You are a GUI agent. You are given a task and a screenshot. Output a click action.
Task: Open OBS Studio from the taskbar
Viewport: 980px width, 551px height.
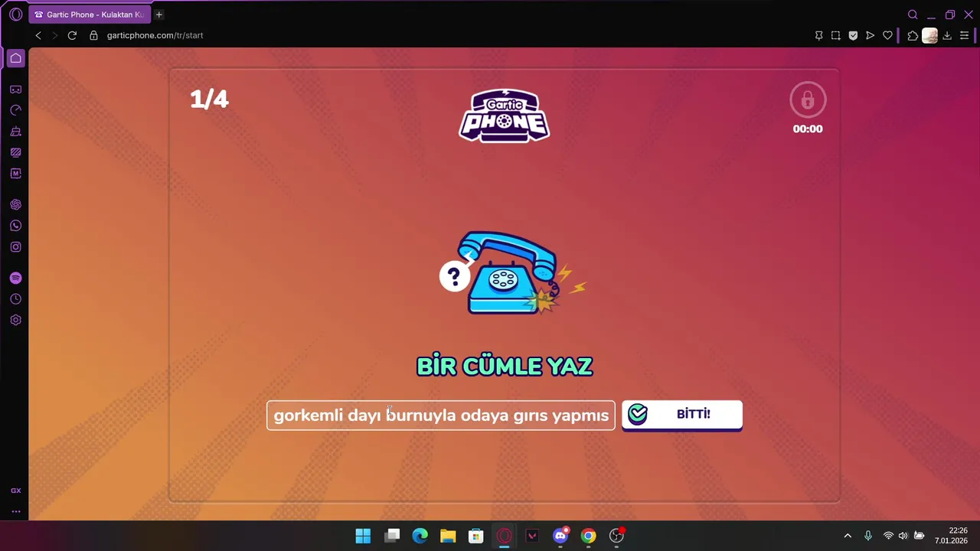(x=616, y=536)
